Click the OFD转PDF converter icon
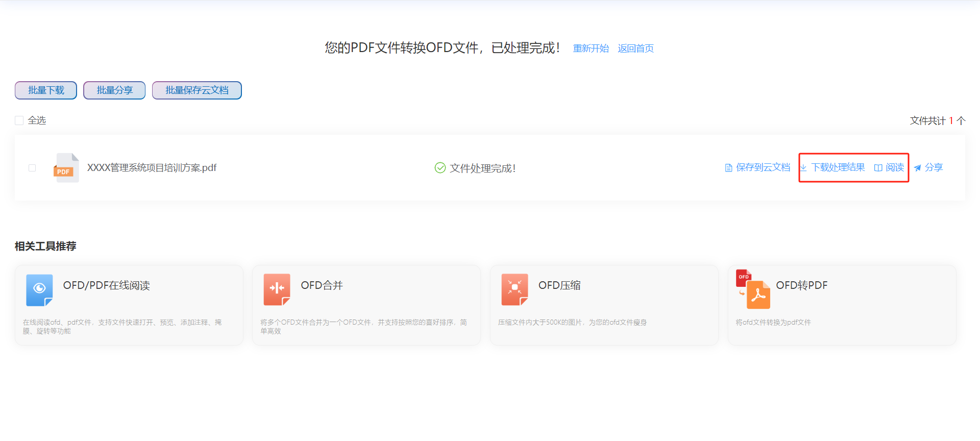980x441 pixels. [753, 289]
